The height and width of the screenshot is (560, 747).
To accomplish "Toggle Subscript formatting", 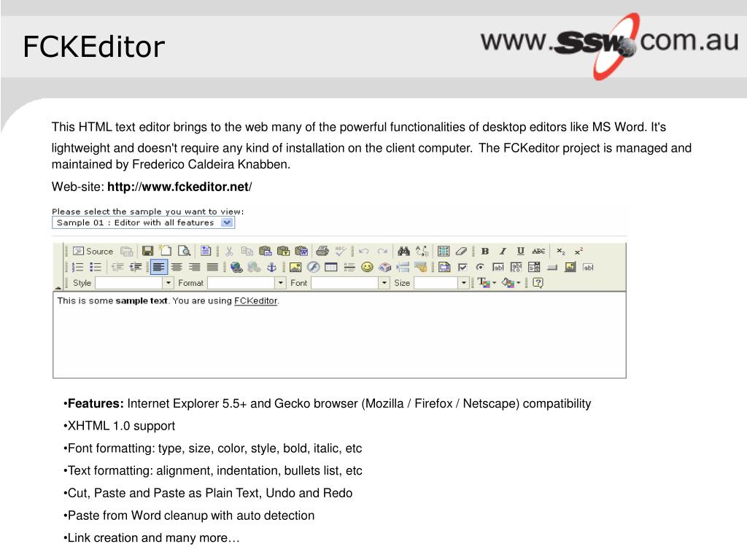I will [x=561, y=251].
